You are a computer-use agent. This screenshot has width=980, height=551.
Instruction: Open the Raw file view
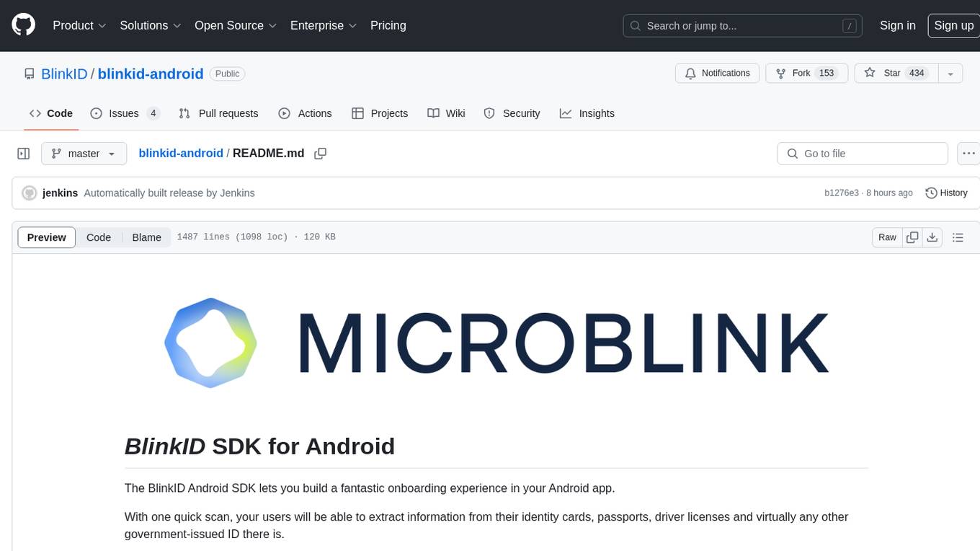pyautogui.click(x=887, y=237)
